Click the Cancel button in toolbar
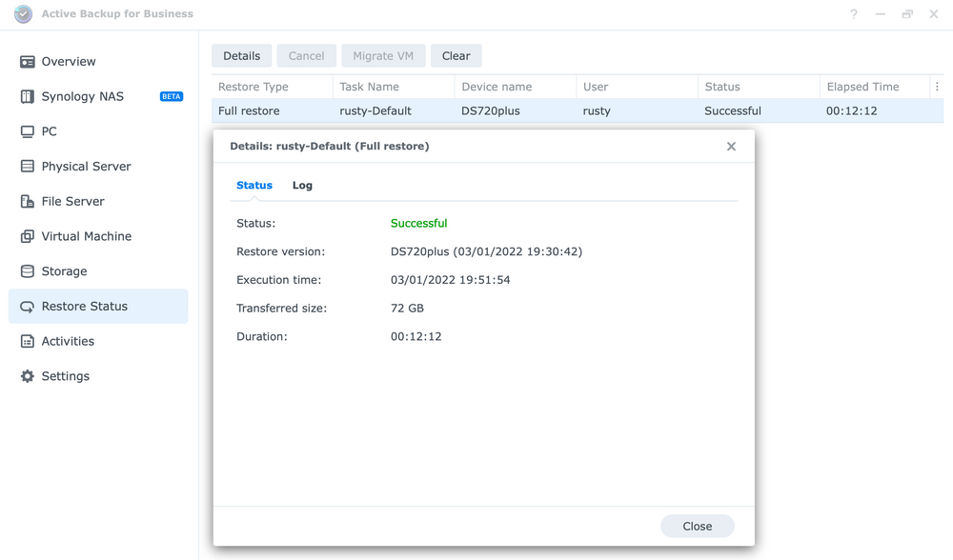The width and height of the screenshot is (953, 560). click(x=306, y=56)
